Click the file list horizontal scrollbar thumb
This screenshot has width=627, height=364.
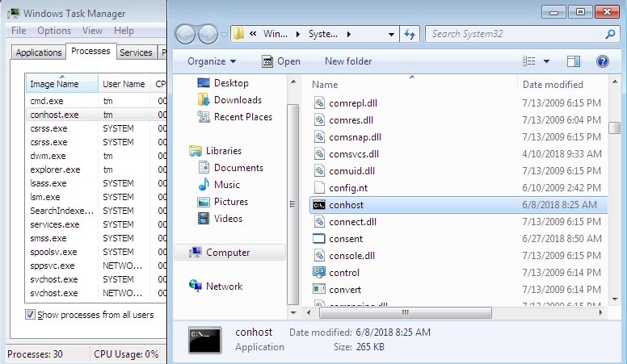click(x=405, y=312)
